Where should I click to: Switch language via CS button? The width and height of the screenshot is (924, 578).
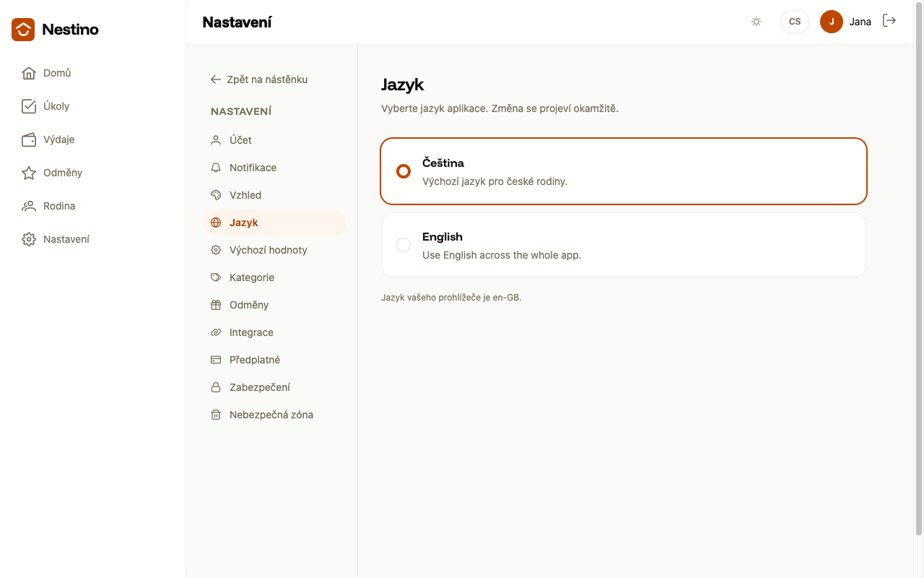pyautogui.click(x=795, y=22)
